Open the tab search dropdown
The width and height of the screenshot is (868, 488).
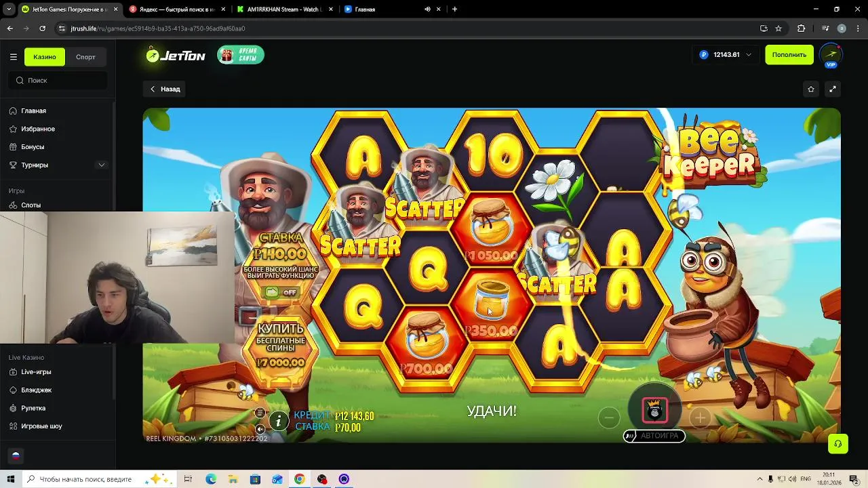point(9,9)
